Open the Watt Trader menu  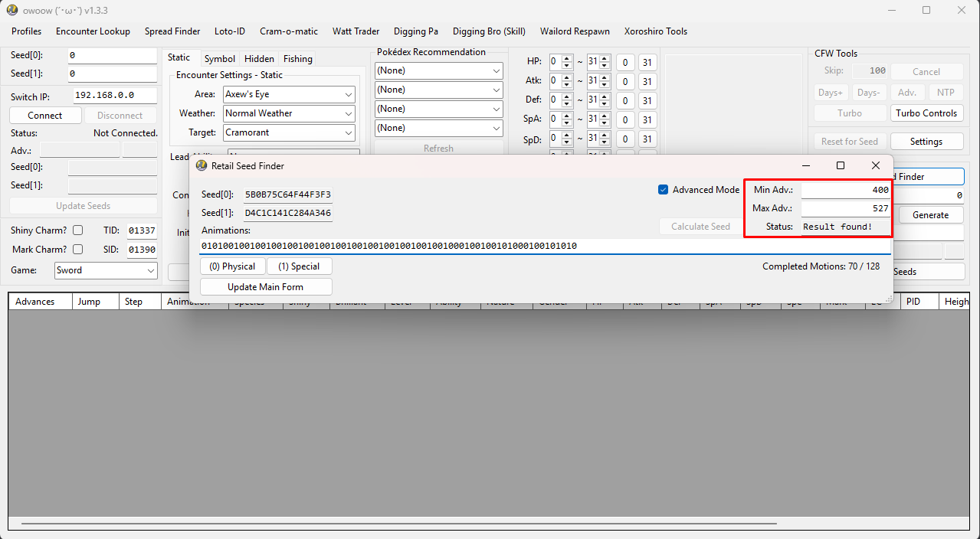(356, 31)
